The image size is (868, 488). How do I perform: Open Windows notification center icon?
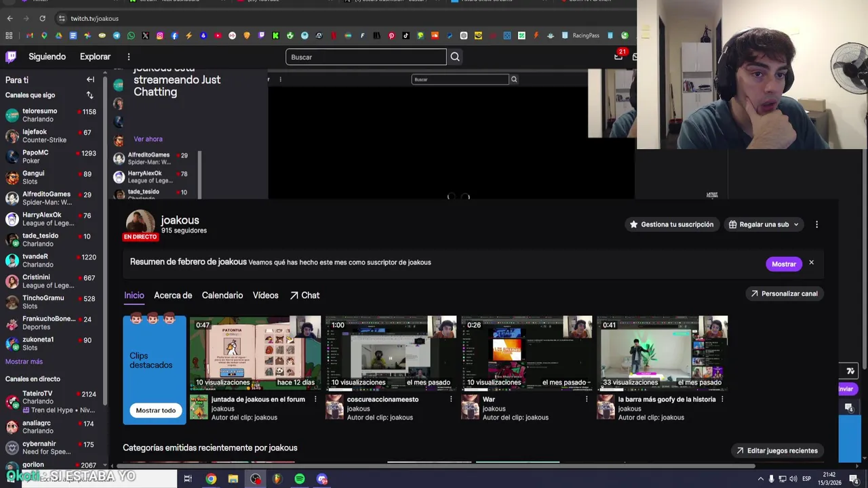click(x=854, y=479)
